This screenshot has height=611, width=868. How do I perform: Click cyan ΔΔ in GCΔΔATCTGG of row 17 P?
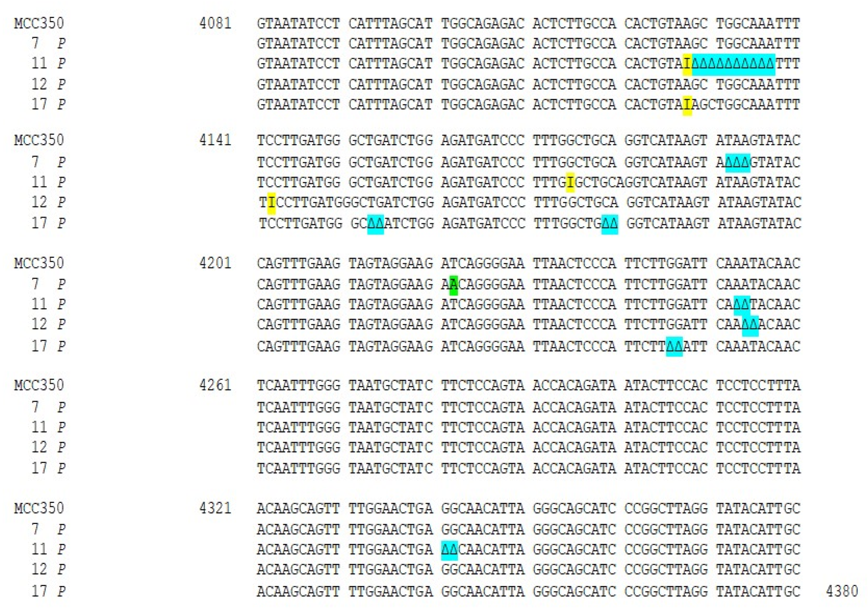[376, 224]
